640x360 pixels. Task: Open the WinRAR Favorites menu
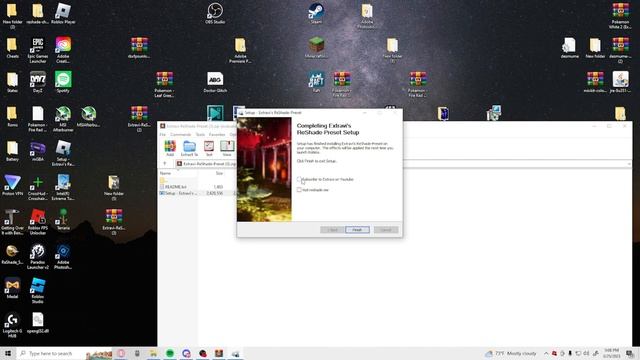tap(217, 134)
